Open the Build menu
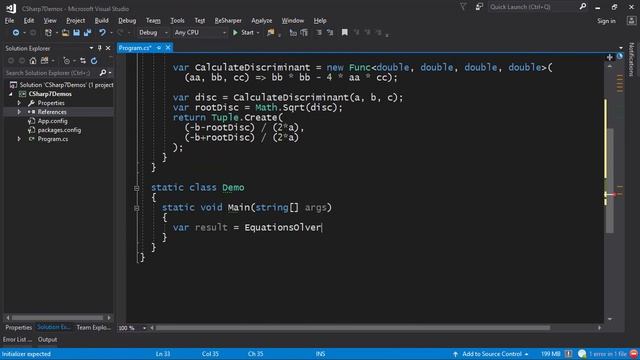 tap(101, 20)
